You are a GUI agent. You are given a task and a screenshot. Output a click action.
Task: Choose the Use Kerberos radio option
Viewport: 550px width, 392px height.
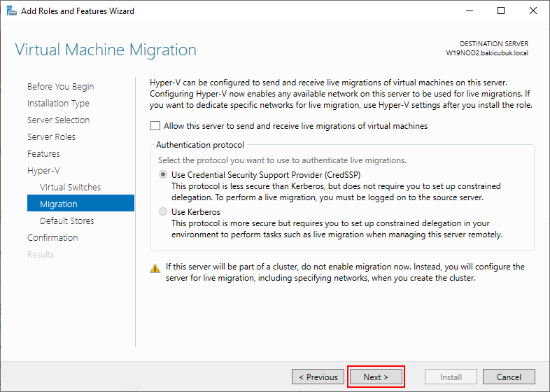coord(163,211)
